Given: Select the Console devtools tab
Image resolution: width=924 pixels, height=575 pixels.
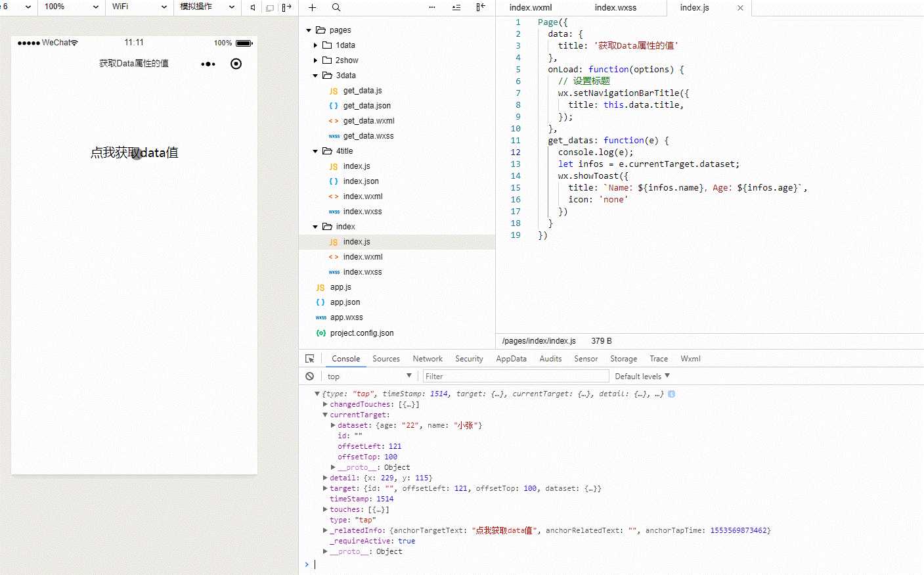Looking at the screenshot, I should point(345,359).
